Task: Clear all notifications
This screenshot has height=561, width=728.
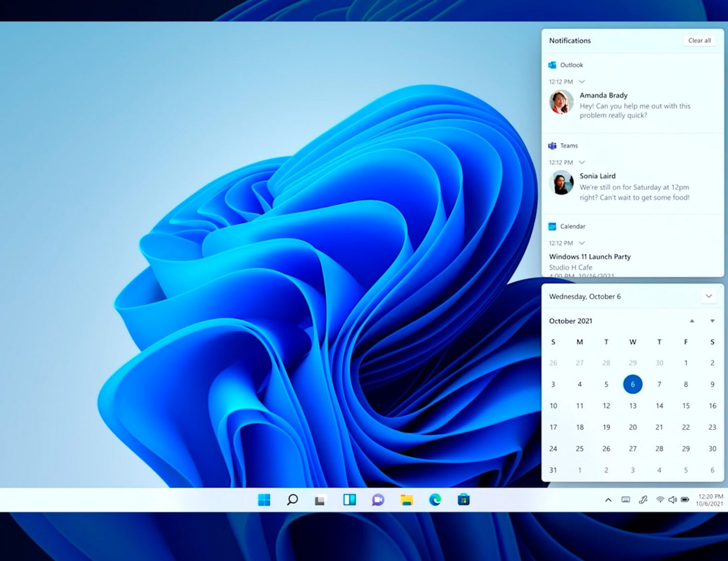Action: click(x=699, y=41)
